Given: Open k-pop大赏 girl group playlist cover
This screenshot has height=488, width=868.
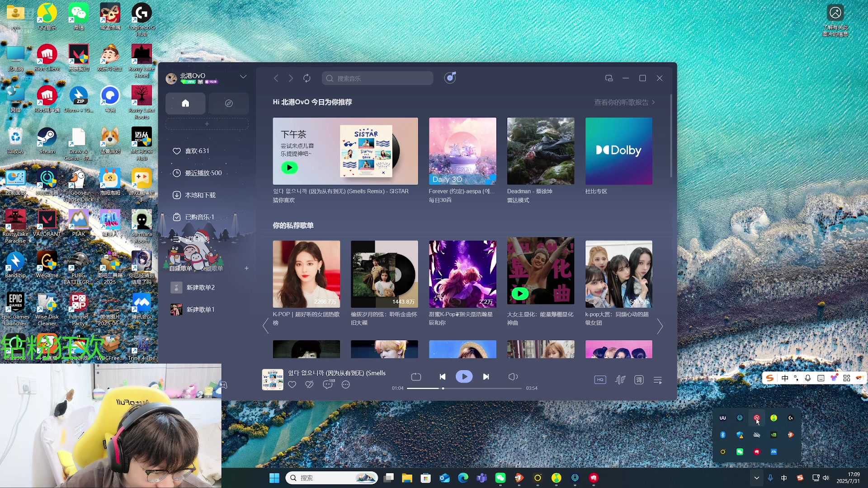Looking at the screenshot, I should pos(619,274).
